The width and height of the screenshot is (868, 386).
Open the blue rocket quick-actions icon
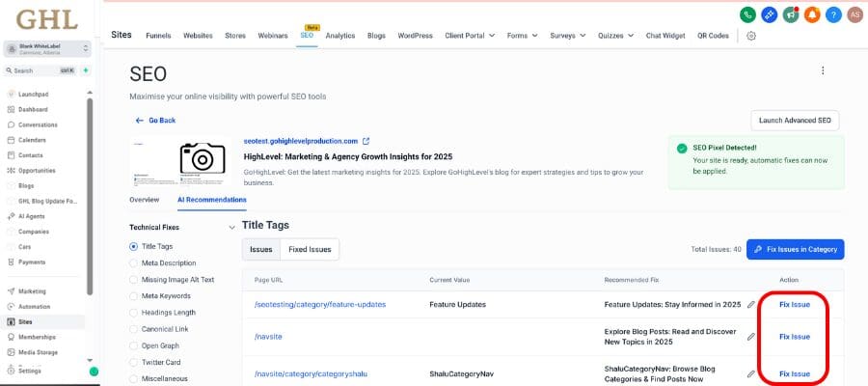click(x=770, y=14)
